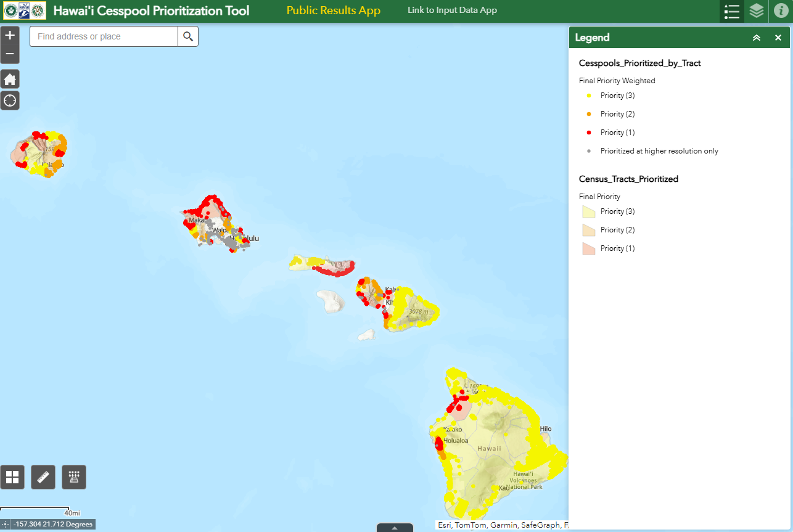The width and height of the screenshot is (793, 532).
Task: Toggle the coordinate capture icon at bottom-left
Action: coord(6,524)
